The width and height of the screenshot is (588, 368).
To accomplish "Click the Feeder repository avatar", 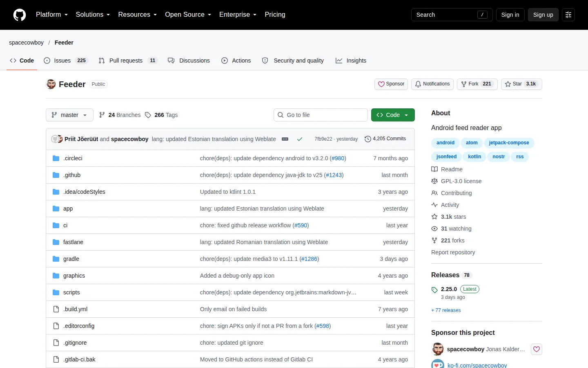I will 51,84.
